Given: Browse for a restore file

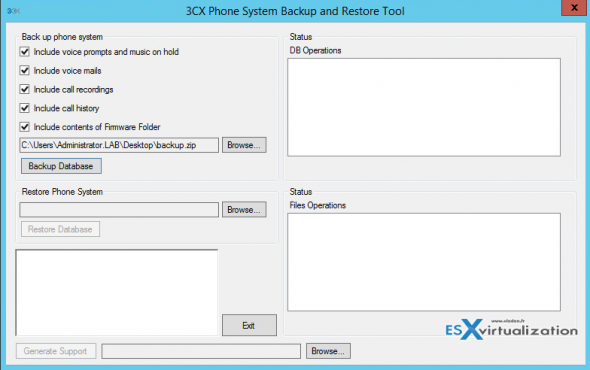Looking at the screenshot, I should (244, 210).
